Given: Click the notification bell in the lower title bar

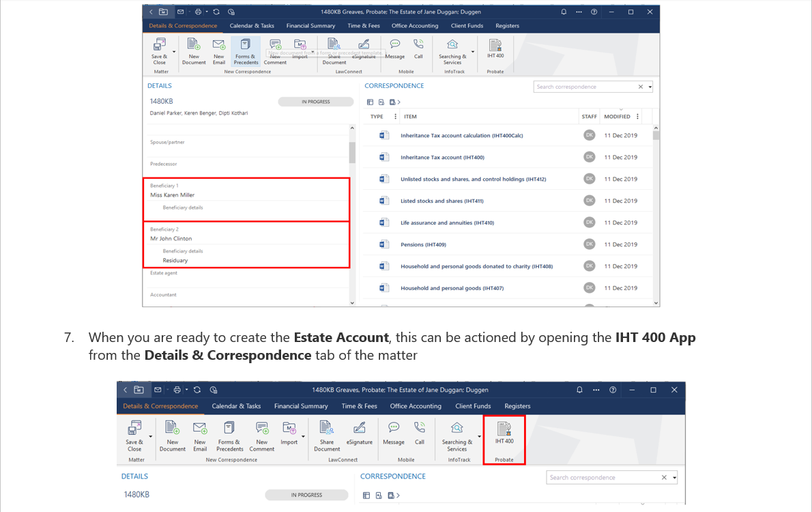Looking at the screenshot, I should [579, 389].
